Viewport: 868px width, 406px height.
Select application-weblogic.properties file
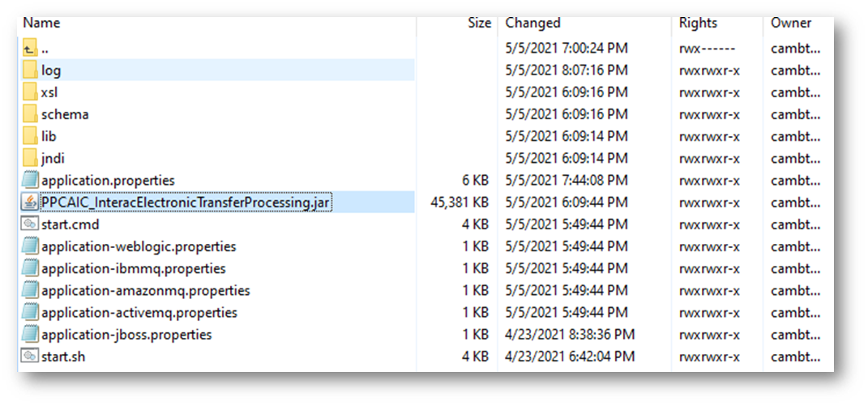coord(139,246)
